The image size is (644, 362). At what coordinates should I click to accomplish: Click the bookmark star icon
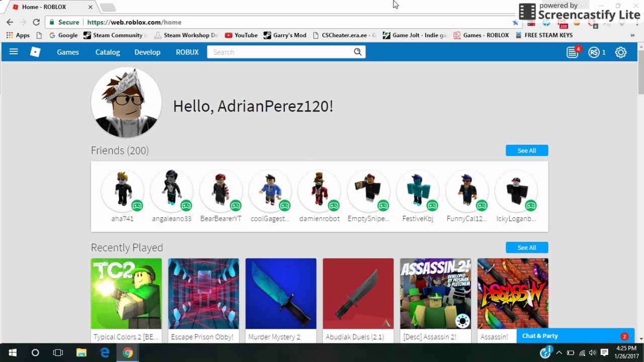515,22
